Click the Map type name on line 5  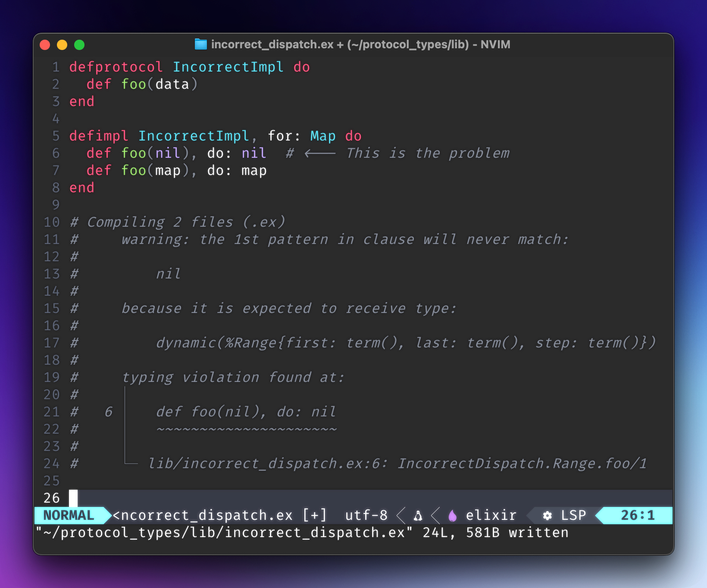323,136
